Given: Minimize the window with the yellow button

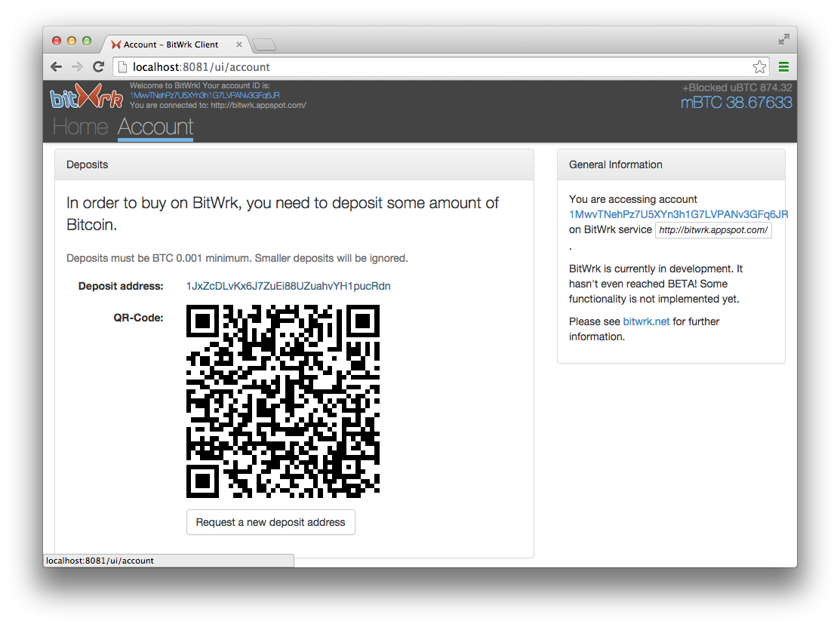Looking at the screenshot, I should point(71,41).
